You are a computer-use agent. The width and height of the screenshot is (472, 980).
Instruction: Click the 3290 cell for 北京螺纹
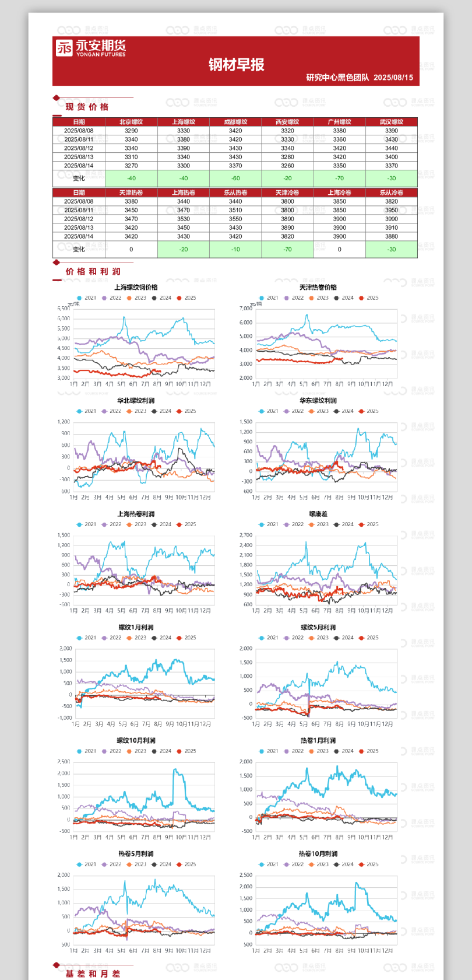[131, 131]
